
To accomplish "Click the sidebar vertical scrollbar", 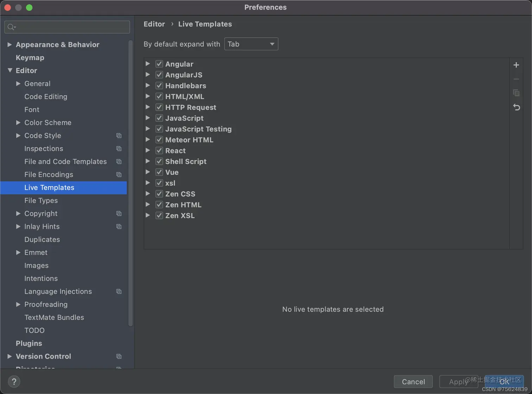I will tap(131, 183).
